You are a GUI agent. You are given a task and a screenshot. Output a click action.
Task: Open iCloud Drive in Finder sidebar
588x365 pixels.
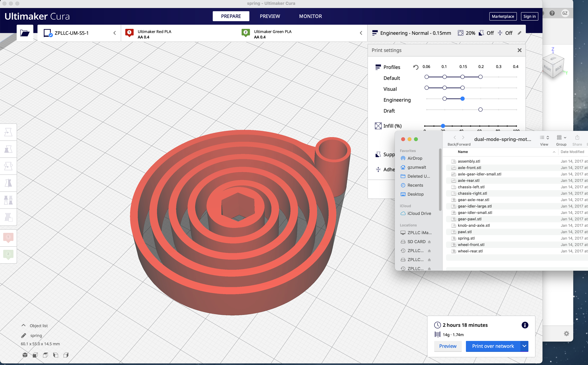[419, 213]
